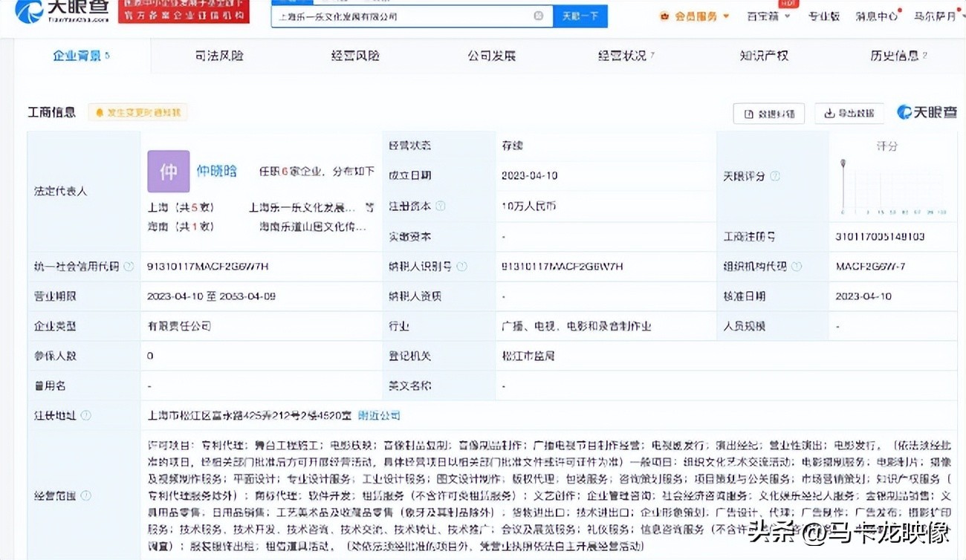Click the purple 仲 avatar of the legal representative
This screenshot has height=560, width=966.
(x=169, y=172)
